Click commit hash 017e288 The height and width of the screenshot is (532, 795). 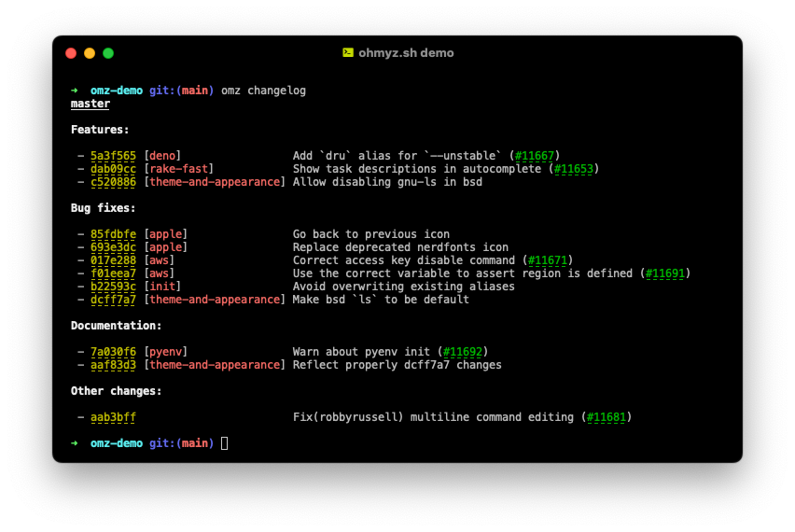[113, 260]
